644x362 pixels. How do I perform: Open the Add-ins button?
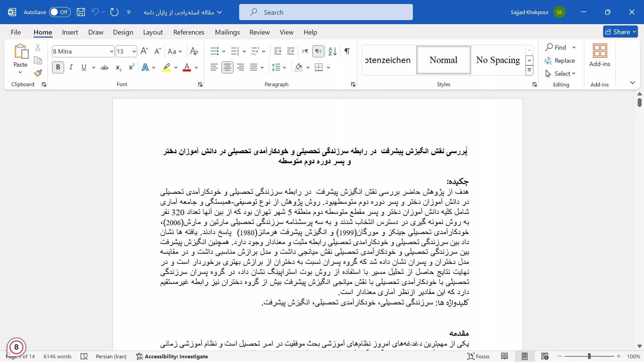click(599, 55)
